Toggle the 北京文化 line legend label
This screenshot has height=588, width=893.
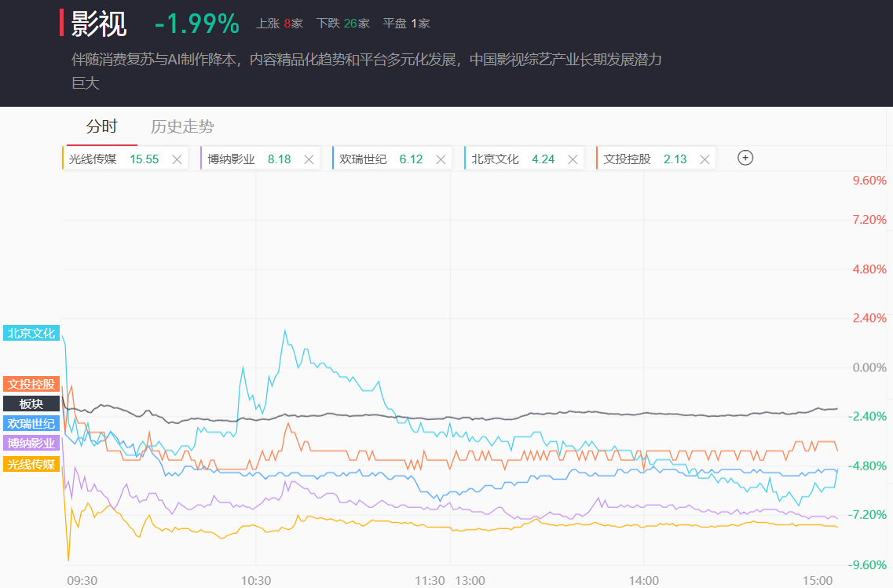[31, 333]
